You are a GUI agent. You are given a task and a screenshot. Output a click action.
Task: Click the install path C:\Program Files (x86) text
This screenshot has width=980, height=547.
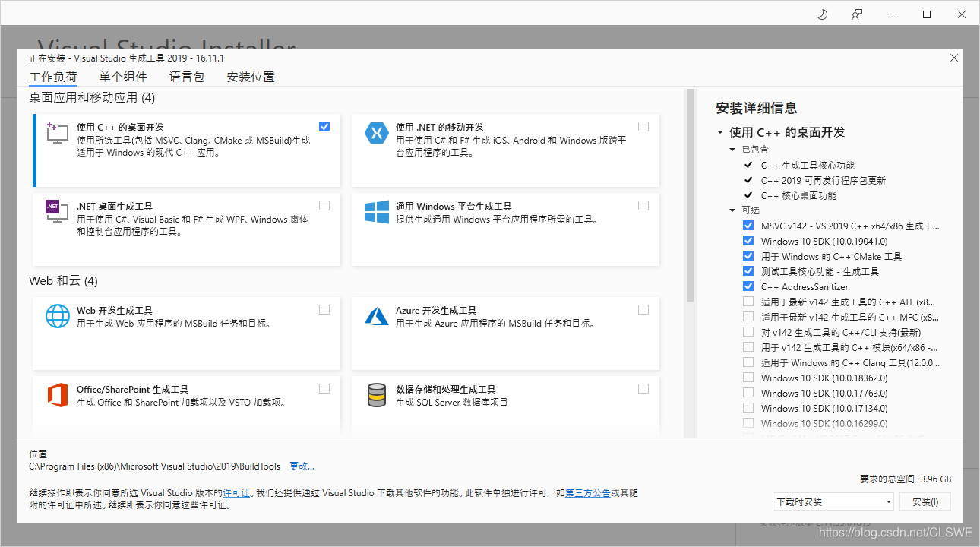click(155, 466)
